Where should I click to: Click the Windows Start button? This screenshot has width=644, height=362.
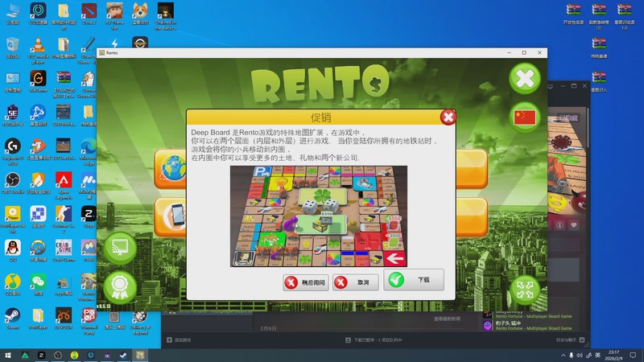tap(8, 356)
